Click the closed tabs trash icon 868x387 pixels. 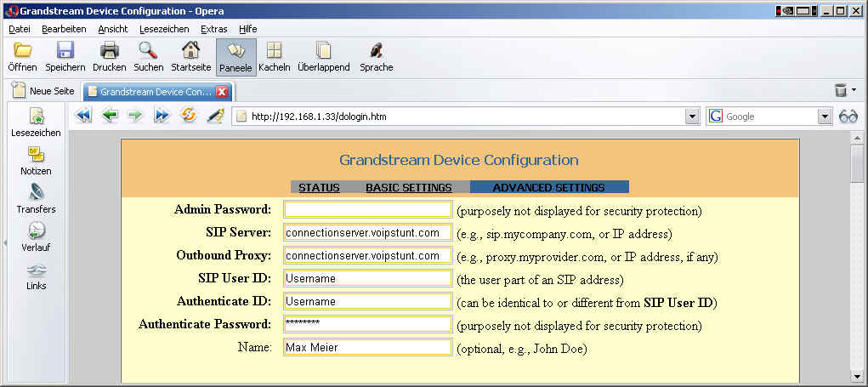click(x=840, y=90)
